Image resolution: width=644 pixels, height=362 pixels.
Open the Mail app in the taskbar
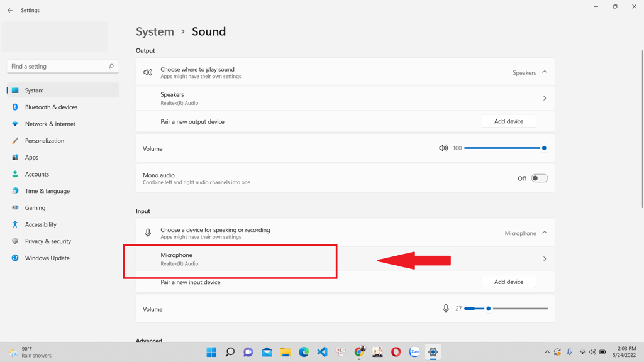267,352
